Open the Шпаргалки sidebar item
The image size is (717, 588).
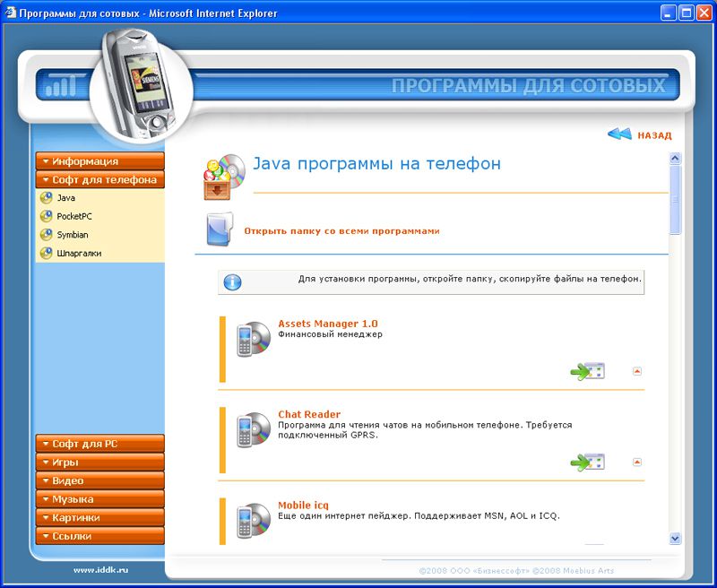tap(78, 254)
